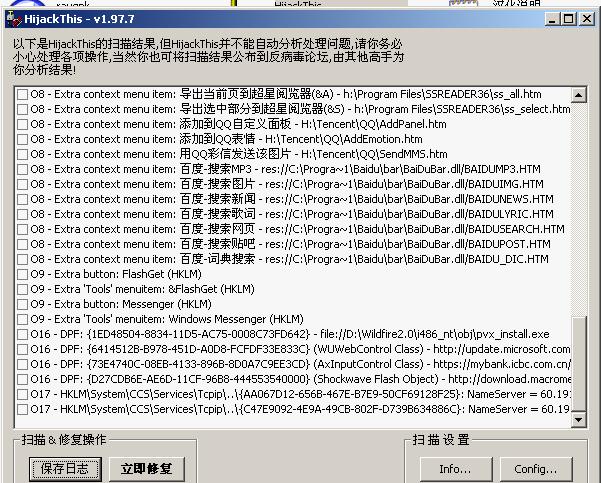Check the BAIDUIMG.HTM entry box

tap(22, 184)
